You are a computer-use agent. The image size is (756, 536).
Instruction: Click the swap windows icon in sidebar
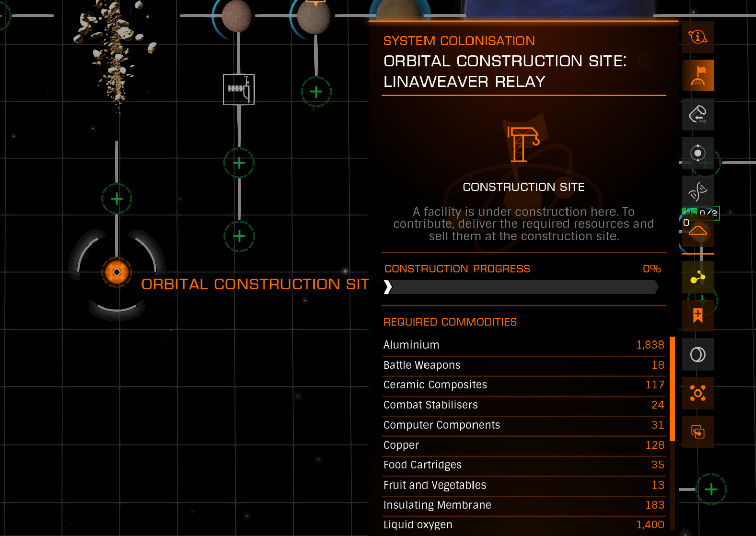[x=698, y=432]
